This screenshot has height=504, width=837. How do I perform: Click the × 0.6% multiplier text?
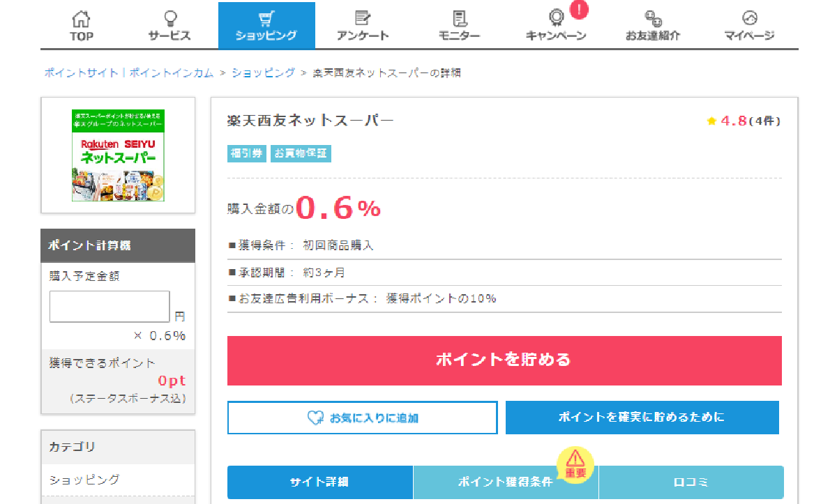[160, 336]
